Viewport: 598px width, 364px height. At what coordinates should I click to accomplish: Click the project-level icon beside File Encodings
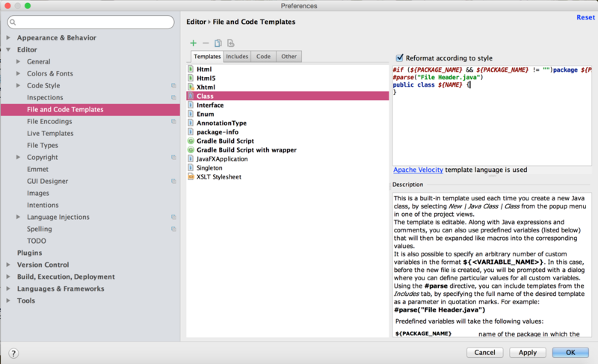pos(173,122)
